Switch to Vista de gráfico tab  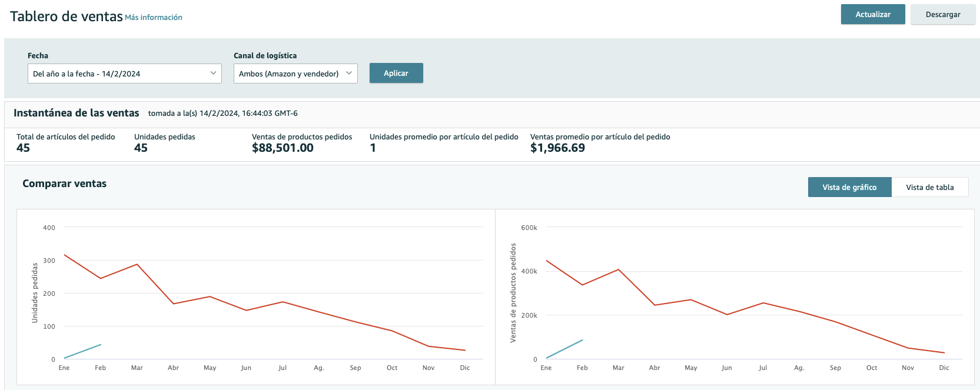click(x=849, y=187)
